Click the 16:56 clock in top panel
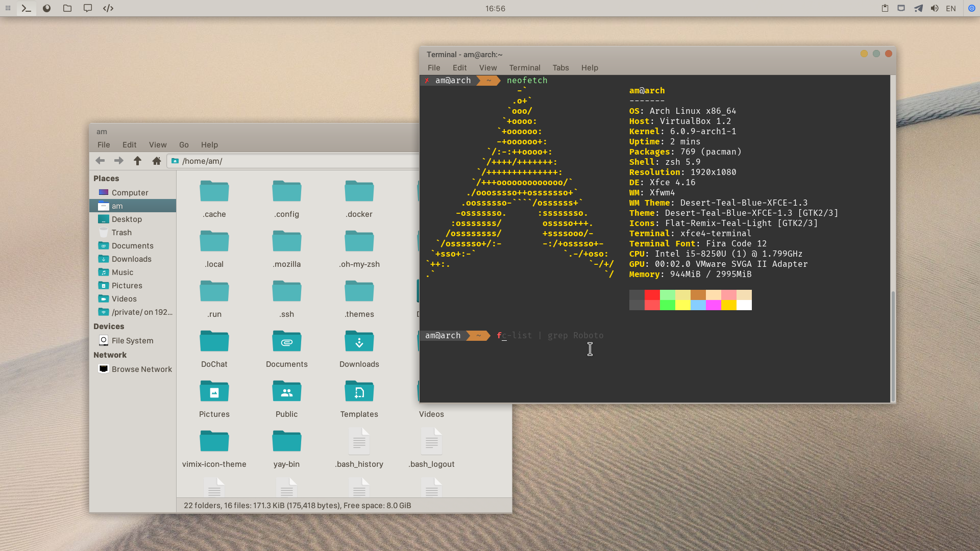980x551 pixels. click(x=495, y=8)
